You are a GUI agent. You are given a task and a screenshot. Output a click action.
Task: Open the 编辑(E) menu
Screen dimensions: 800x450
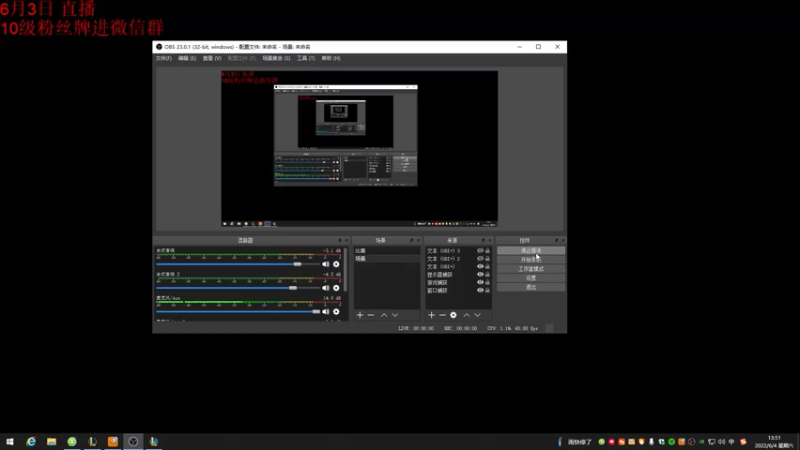(x=187, y=58)
